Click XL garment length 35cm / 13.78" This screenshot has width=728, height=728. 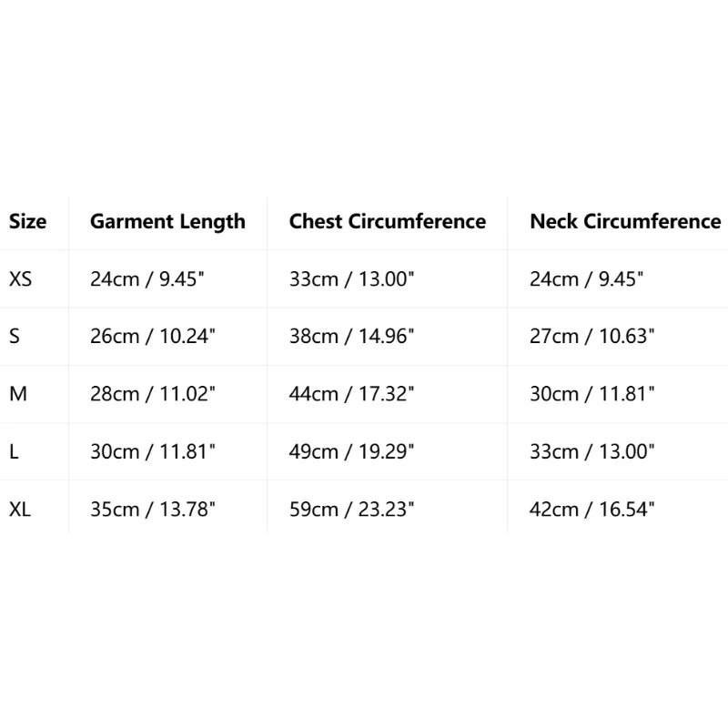click(x=153, y=510)
